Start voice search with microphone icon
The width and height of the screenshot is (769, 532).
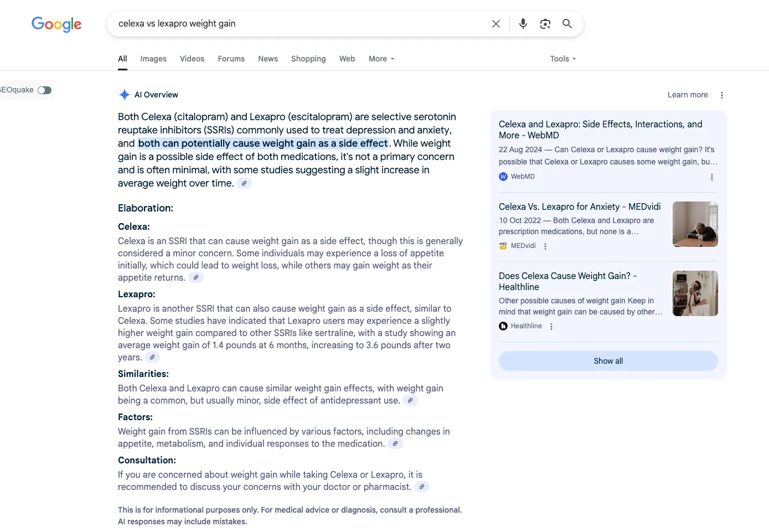pos(523,24)
